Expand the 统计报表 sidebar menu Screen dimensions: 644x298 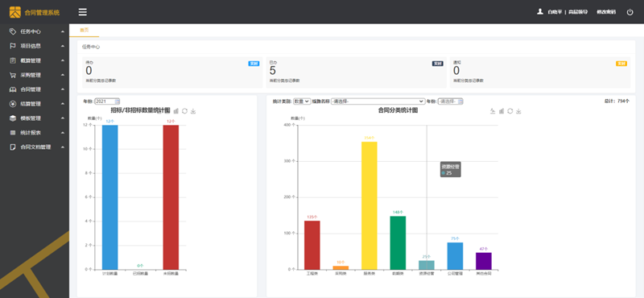(x=35, y=133)
